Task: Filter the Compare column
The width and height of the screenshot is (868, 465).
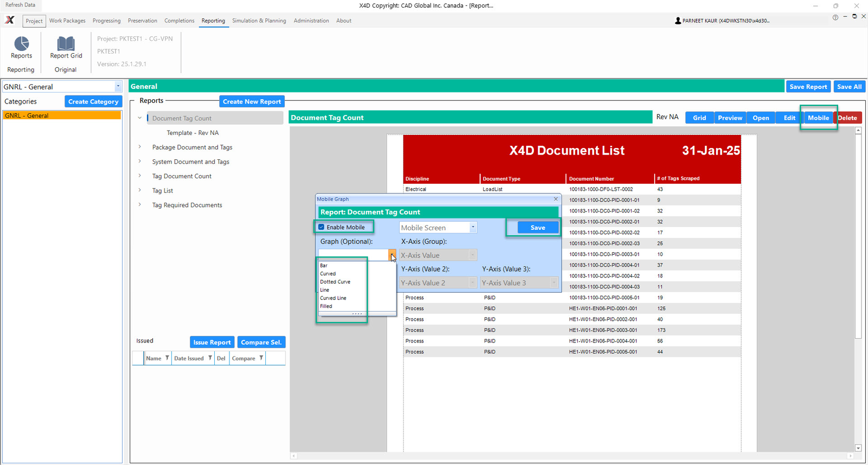Action: pyautogui.click(x=261, y=358)
